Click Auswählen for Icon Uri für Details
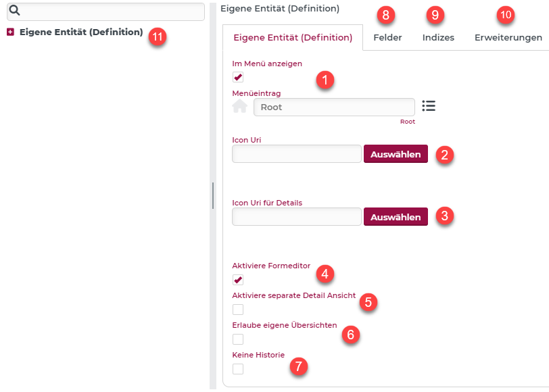The image size is (549, 392). pyautogui.click(x=396, y=217)
